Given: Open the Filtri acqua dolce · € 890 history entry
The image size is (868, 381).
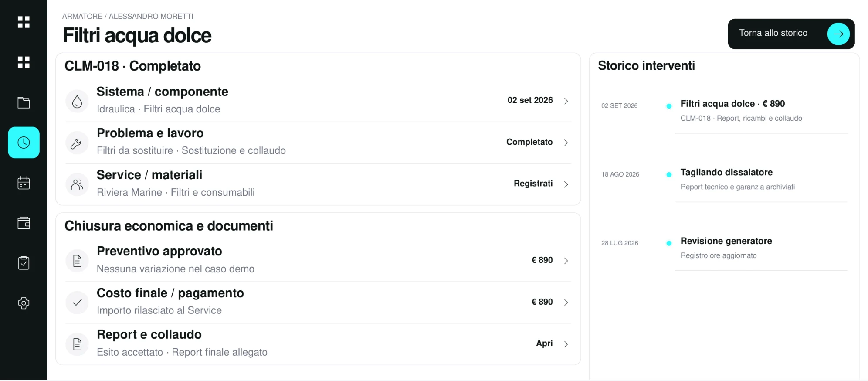Looking at the screenshot, I should pyautogui.click(x=761, y=111).
